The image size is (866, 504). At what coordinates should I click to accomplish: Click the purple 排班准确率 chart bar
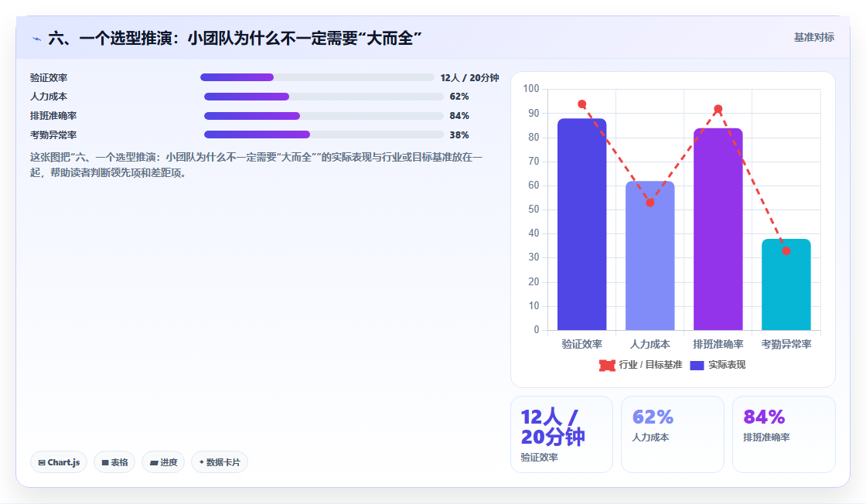click(718, 229)
